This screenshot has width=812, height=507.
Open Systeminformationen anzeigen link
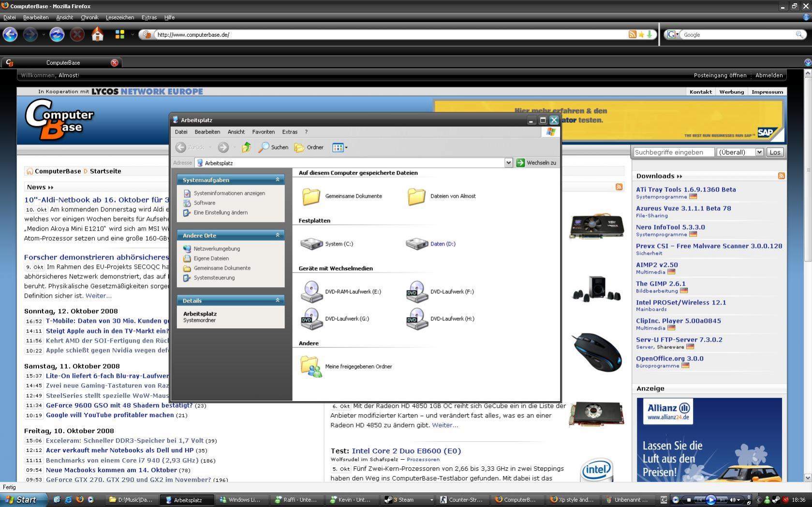(229, 193)
